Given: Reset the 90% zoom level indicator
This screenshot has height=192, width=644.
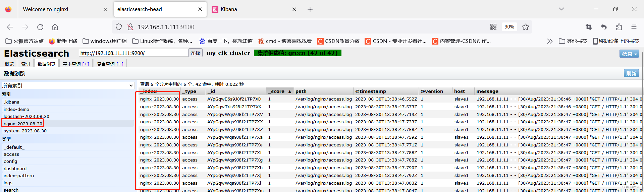Looking at the screenshot, I should pos(509,27).
